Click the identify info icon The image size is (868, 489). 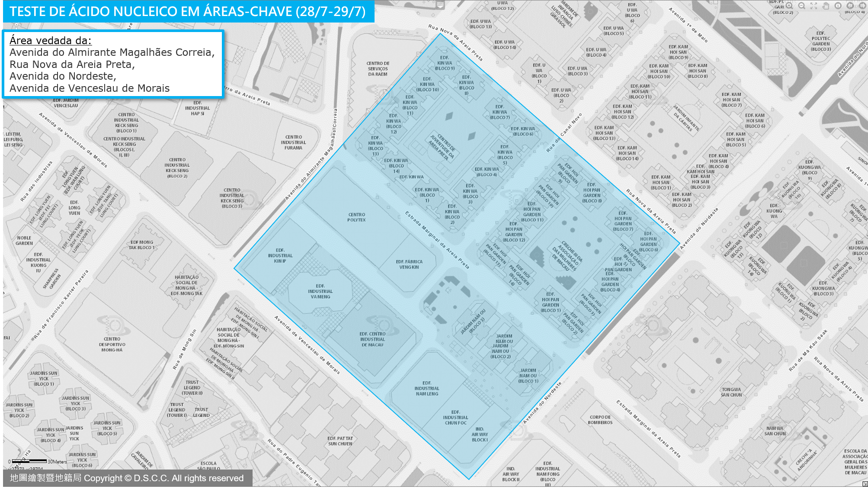pos(838,6)
